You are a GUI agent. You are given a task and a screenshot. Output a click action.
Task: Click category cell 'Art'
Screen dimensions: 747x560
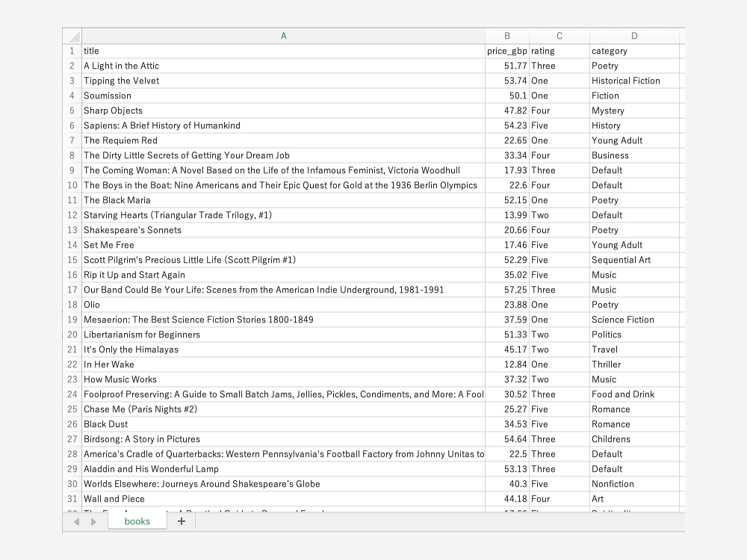tap(634, 499)
